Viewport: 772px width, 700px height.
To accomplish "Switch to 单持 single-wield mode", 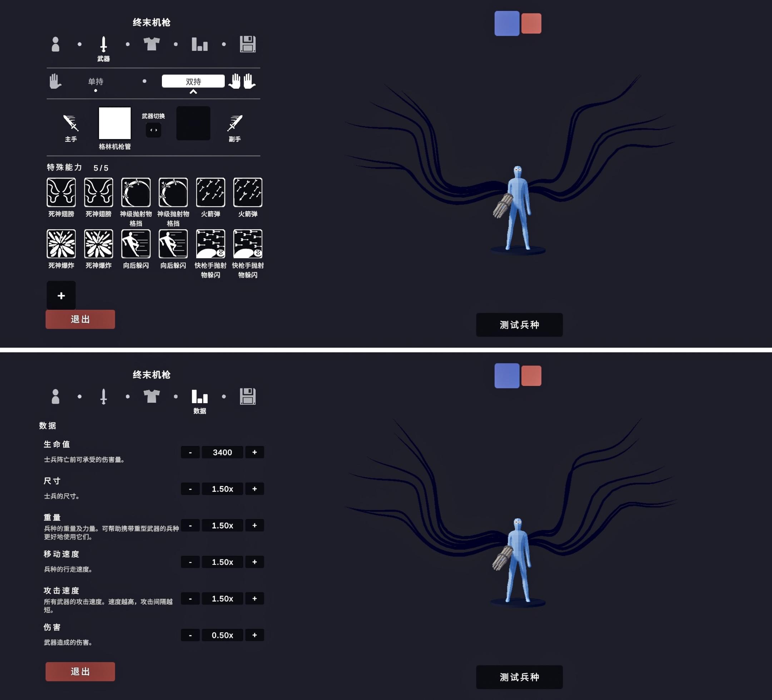I will 95,81.
